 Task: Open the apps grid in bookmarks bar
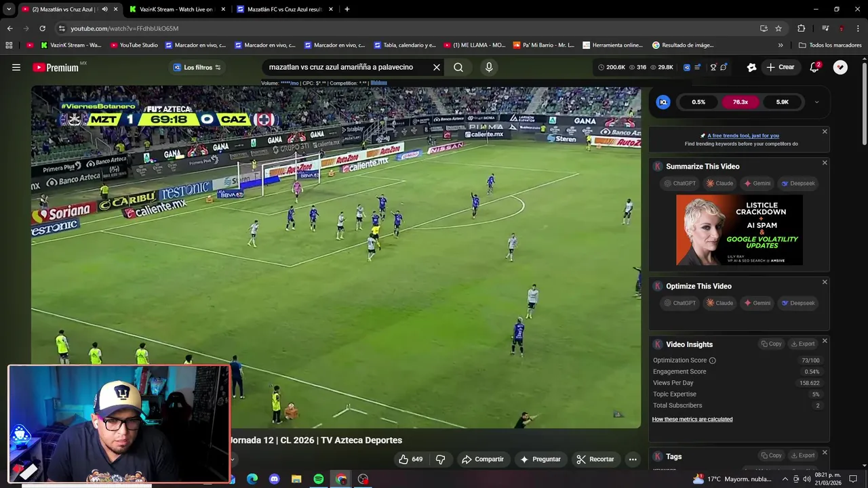coord(9,45)
